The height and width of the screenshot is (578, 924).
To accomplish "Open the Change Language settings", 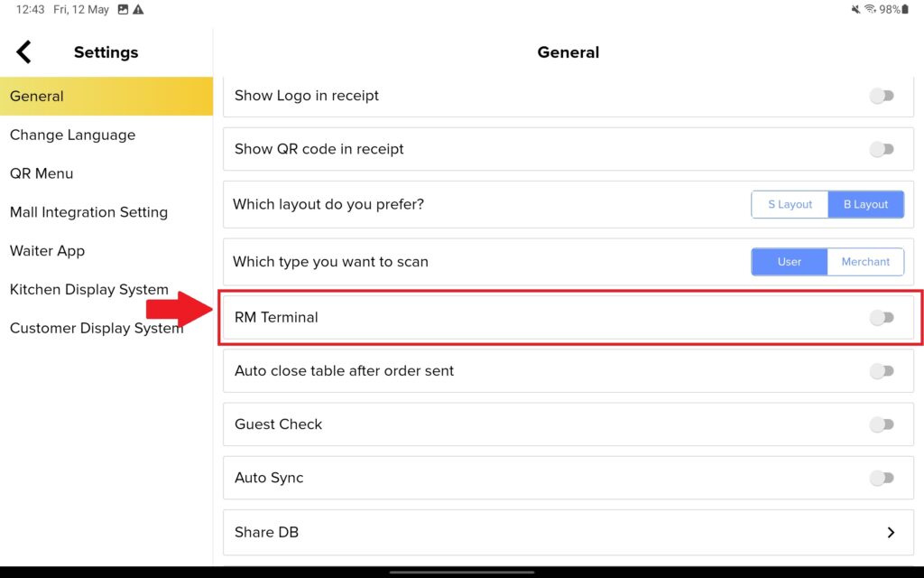I will pyautogui.click(x=72, y=135).
